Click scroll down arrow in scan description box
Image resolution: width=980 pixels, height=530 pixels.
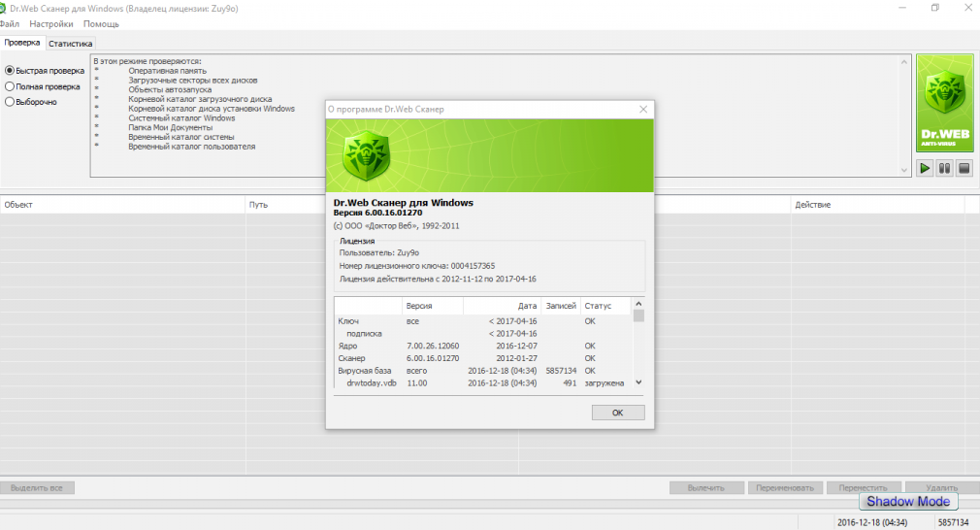(903, 170)
